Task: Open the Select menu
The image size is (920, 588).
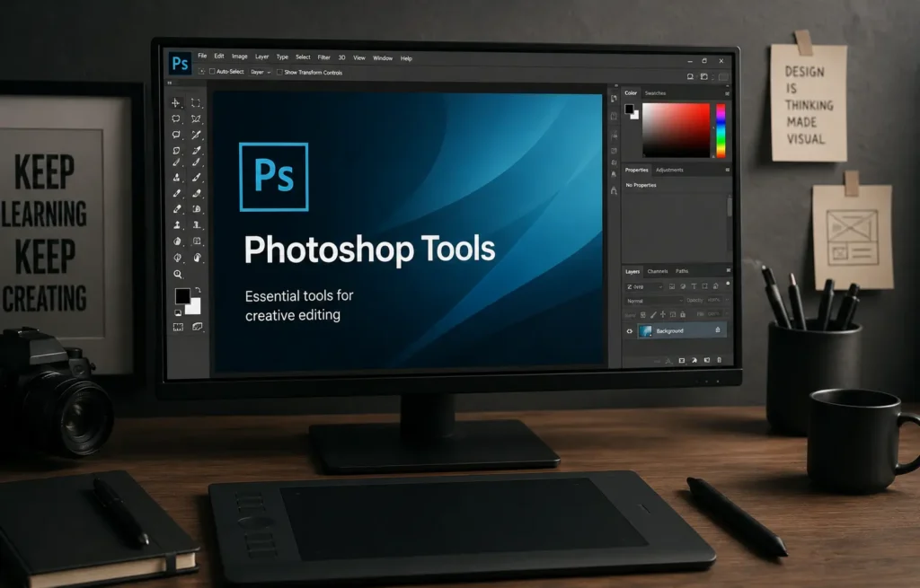Action: point(303,57)
